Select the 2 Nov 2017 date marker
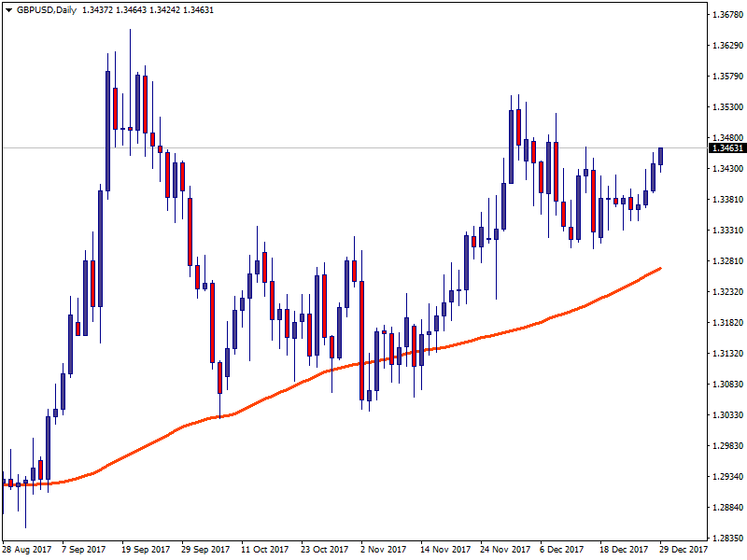 [384, 550]
